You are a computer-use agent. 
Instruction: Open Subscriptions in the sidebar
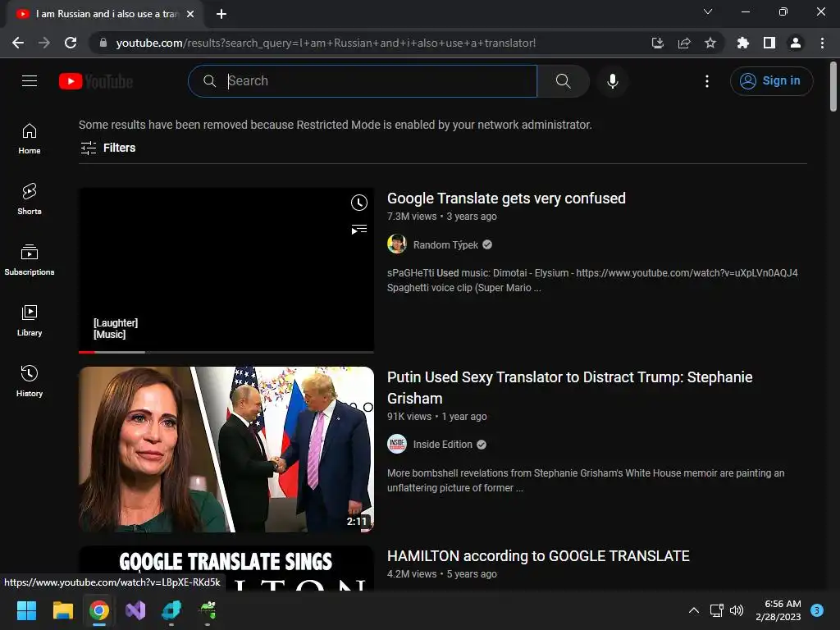[x=30, y=260]
